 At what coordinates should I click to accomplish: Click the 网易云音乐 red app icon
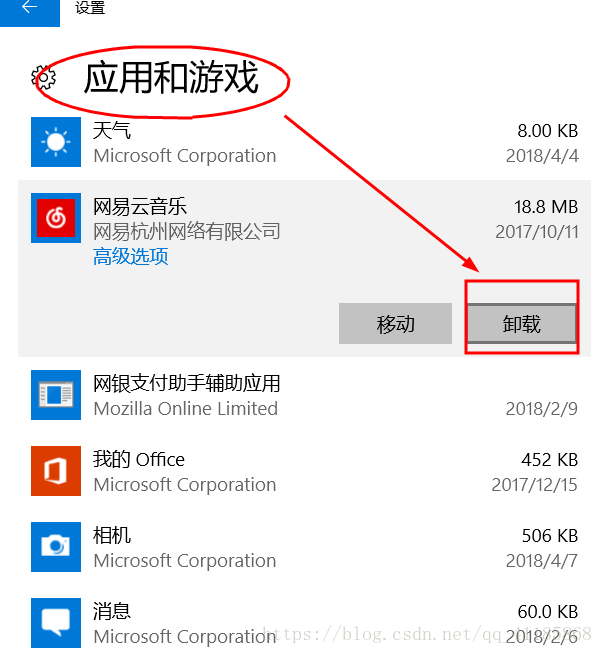[56, 218]
